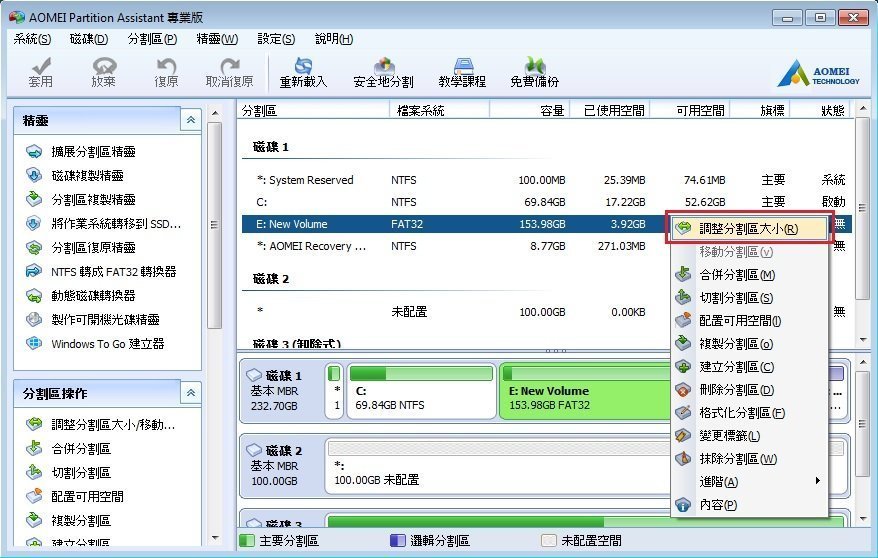Image resolution: width=878 pixels, height=558 pixels.
Task: Sort by the 可用空間 column header
Action: pyautogui.click(x=690, y=110)
